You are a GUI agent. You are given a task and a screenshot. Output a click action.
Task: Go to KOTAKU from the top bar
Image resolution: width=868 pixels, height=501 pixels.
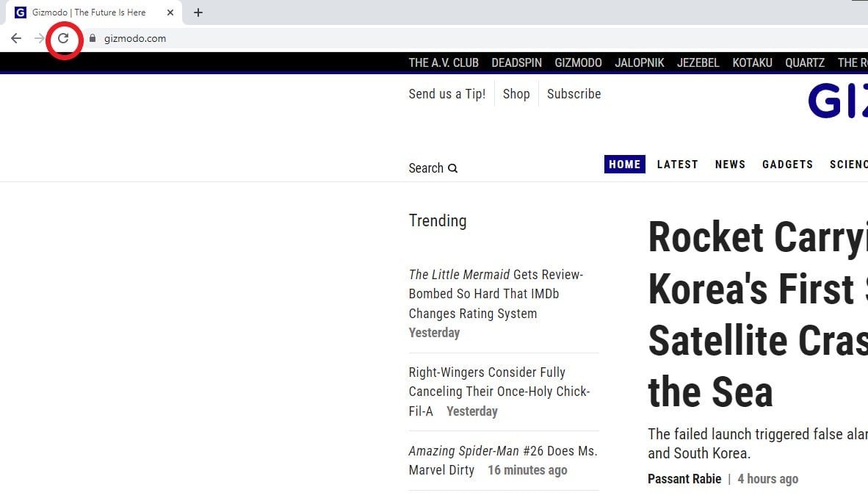tap(752, 62)
